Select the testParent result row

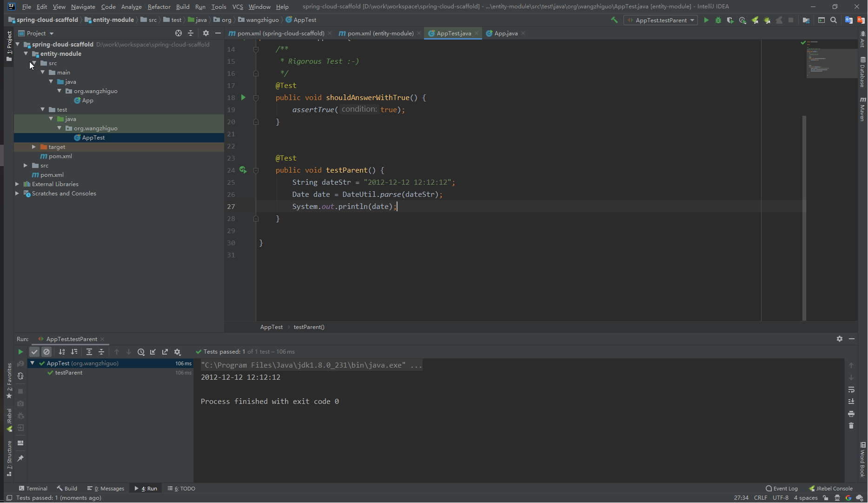point(111,373)
